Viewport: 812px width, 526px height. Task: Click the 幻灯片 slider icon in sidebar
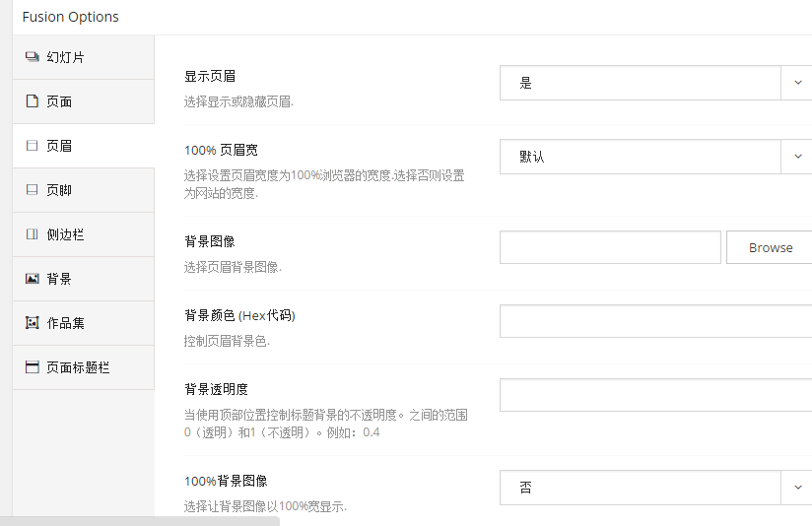pyautogui.click(x=32, y=57)
